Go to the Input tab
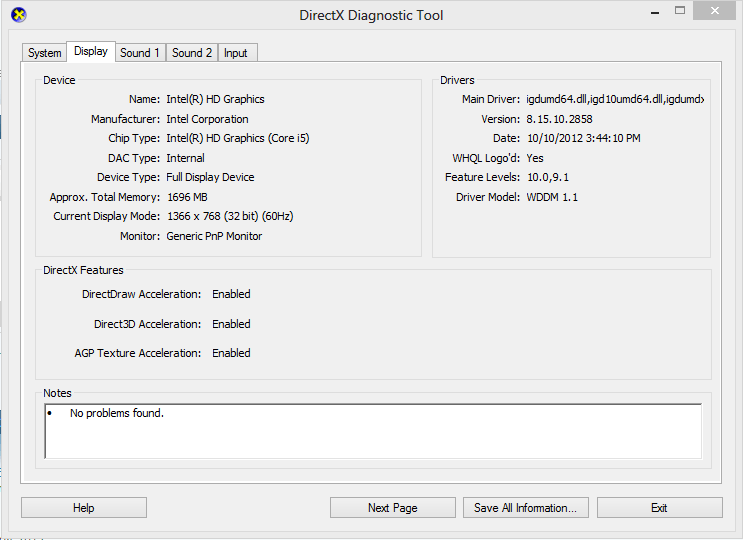 [x=236, y=53]
